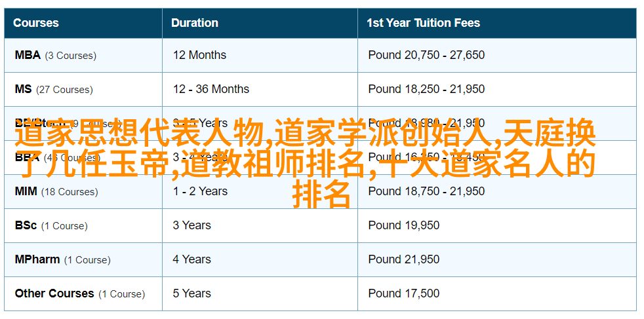Select the MBA course row label
The image size is (644, 319).
(x=56, y=56)
